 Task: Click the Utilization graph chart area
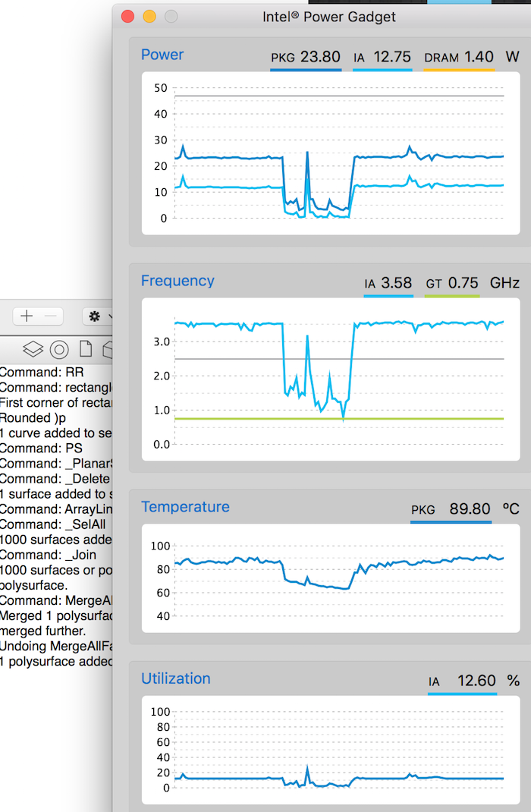tap(331, 750)
